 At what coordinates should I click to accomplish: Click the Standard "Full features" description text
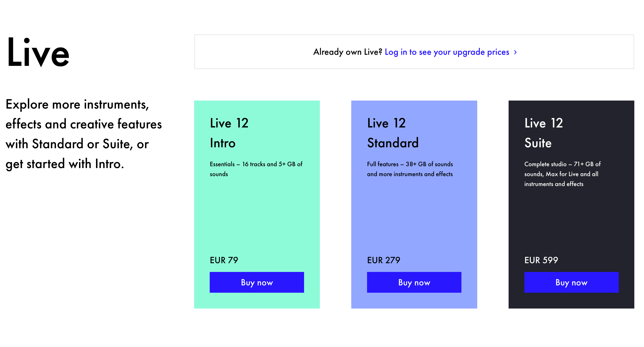410,169
